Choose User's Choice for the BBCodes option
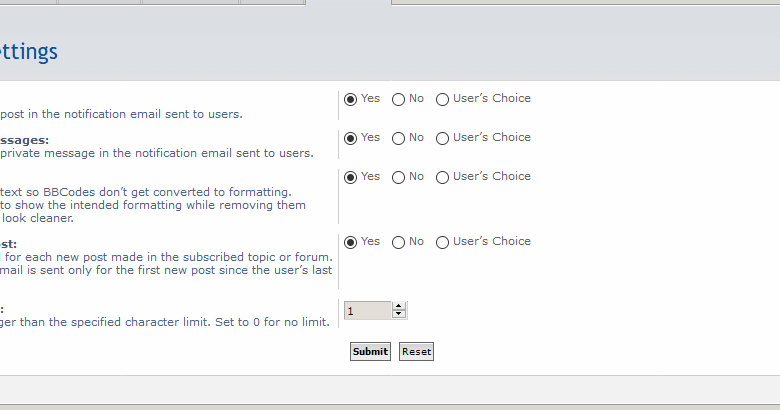Viewport: 780px width, 410px height. click(x=443, y=177)
